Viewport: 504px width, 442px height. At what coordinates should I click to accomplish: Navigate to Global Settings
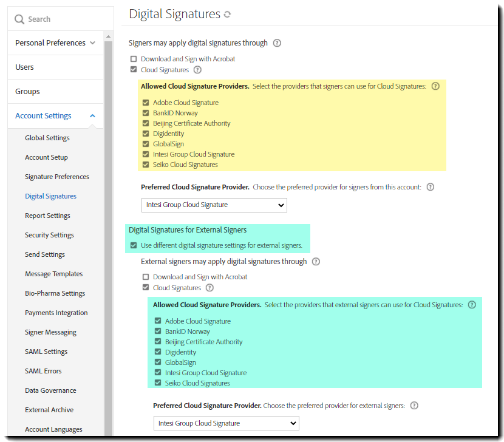pyautogui.click(x=47, y=138)
